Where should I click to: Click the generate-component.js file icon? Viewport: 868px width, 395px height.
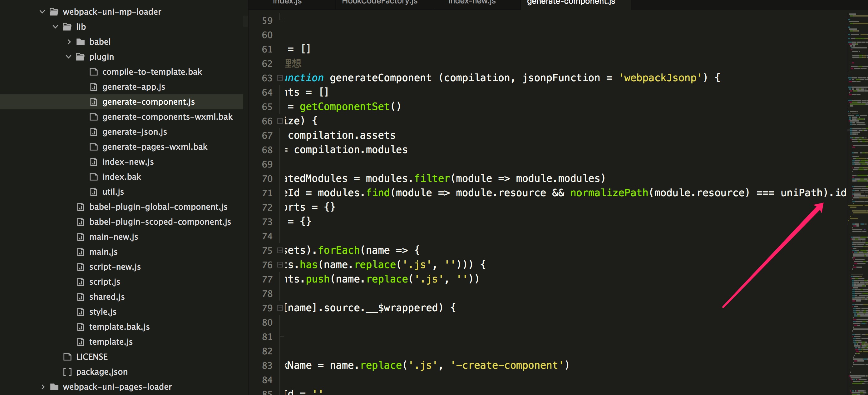tap(93, 102)
